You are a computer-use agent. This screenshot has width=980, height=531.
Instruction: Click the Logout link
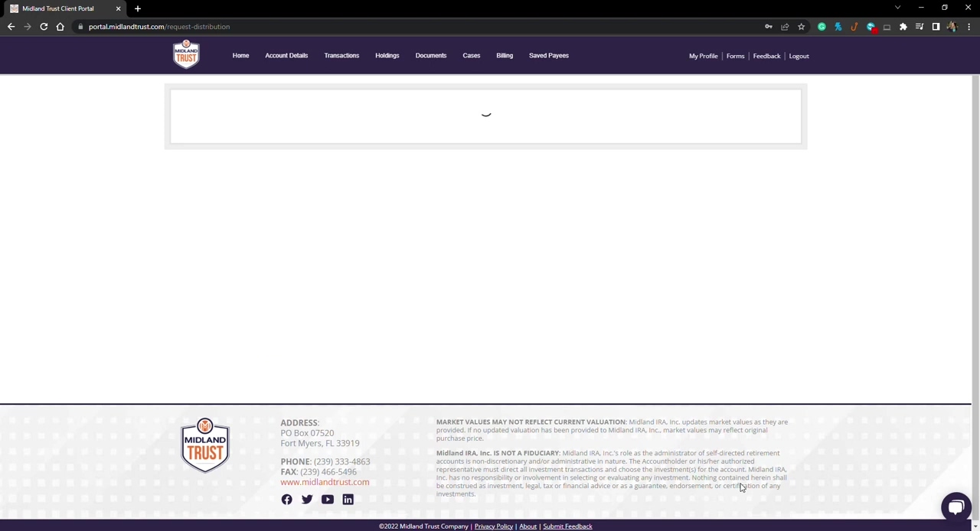click(799, 56)
